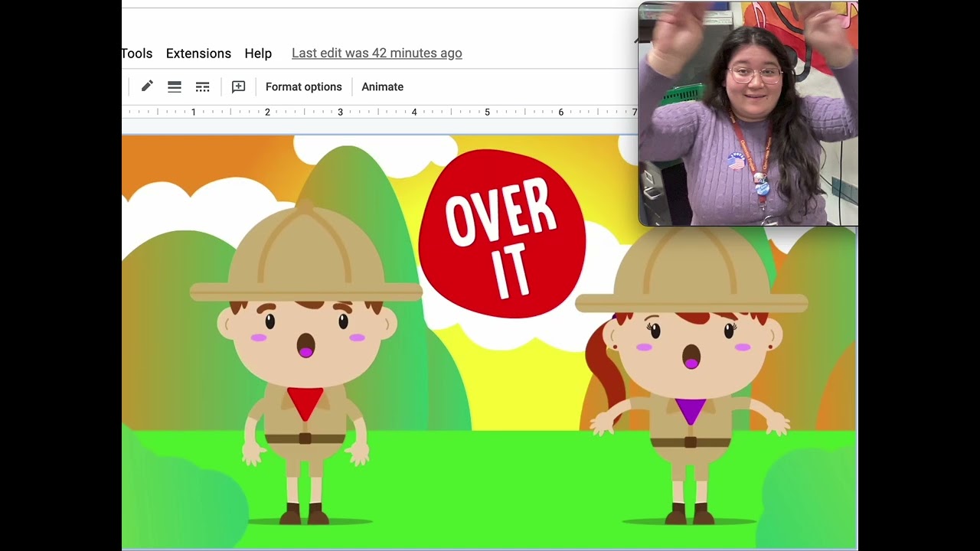Image resolution: width=980 pixels, height=551 pixels.
Task: Select the border color pencil icon
Action: coord(147,86)
